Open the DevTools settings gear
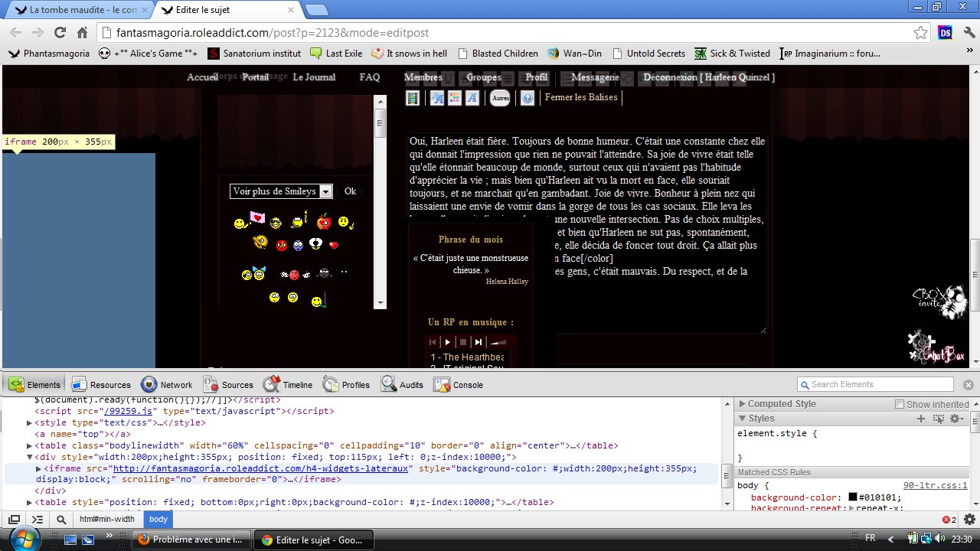The image size is (980, 551). (969, 519)
